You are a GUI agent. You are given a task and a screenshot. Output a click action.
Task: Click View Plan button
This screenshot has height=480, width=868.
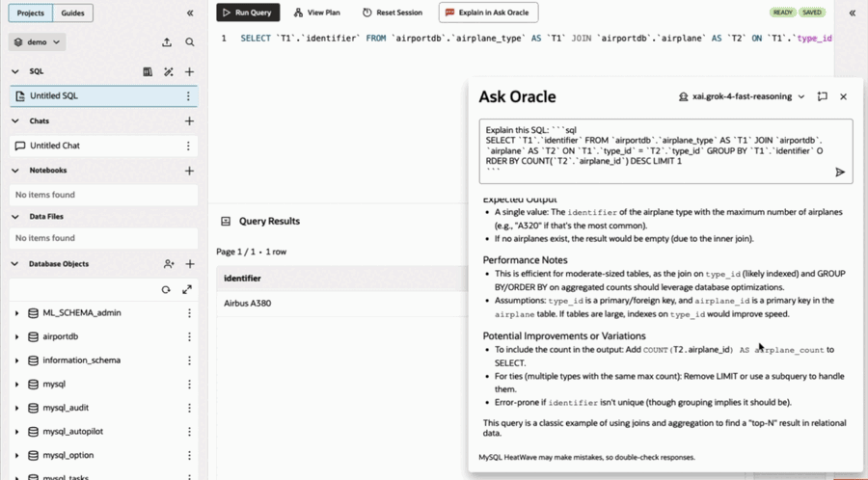click(x=317, y=13)
